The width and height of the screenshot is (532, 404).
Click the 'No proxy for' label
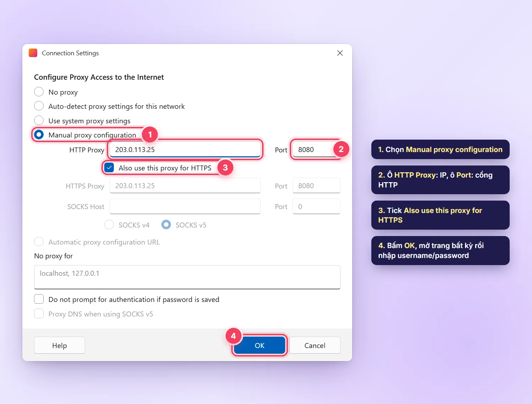coord(54,256)
